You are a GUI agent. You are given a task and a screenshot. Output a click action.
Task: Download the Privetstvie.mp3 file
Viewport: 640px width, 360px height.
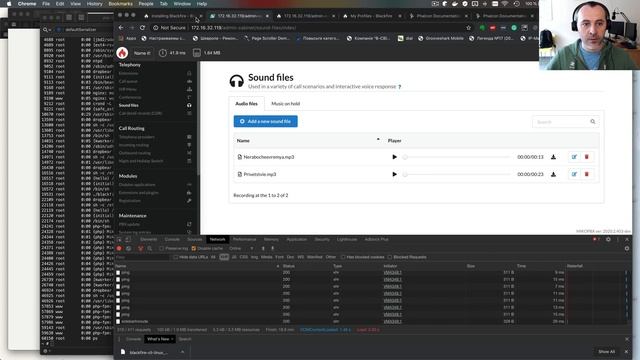pos(553,174)
